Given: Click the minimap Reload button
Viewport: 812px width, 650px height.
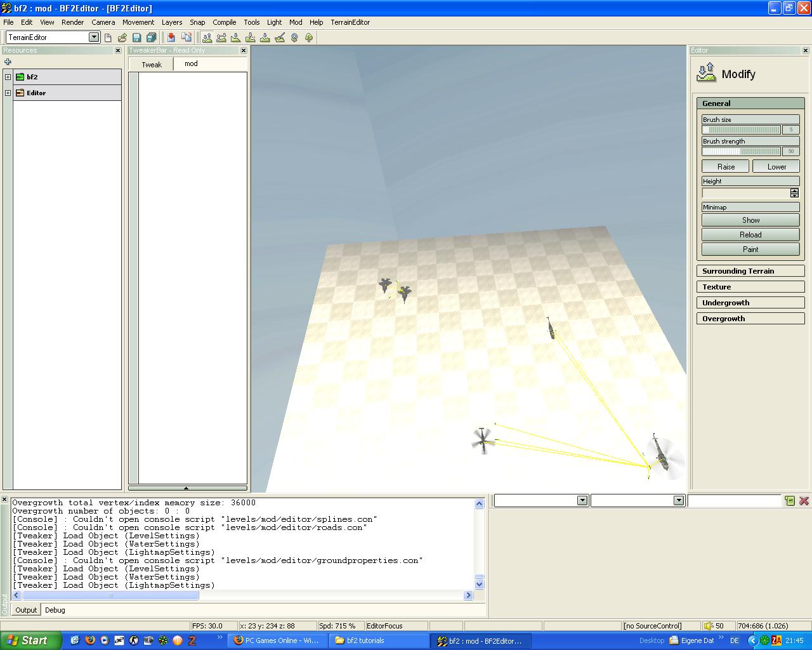Looking at the screenshot, I should (750, 235).
